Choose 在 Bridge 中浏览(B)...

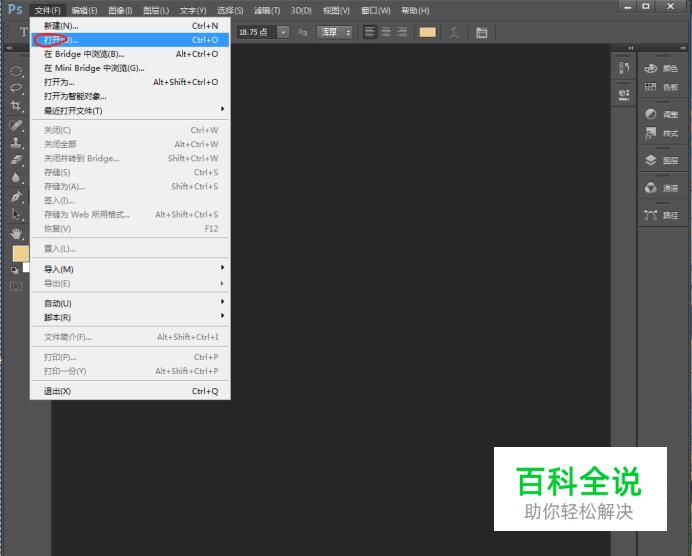click(x=130, y=54)
